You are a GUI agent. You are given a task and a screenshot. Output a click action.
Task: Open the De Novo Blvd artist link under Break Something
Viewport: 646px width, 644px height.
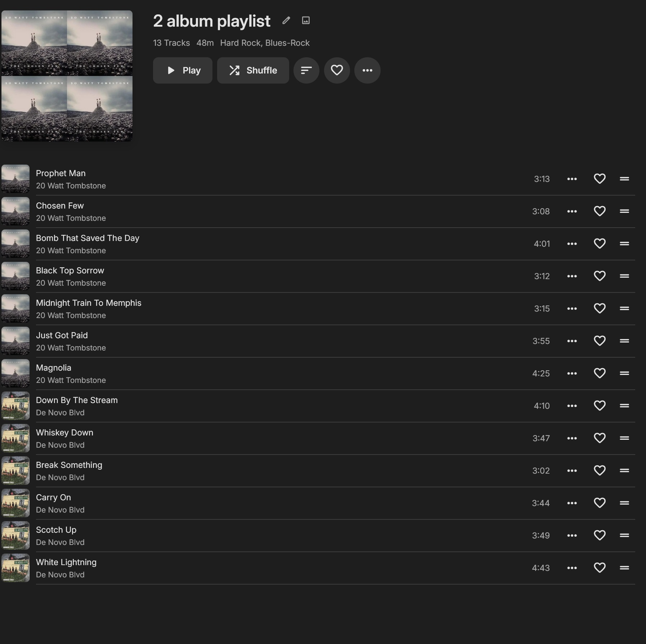(60, 477)
